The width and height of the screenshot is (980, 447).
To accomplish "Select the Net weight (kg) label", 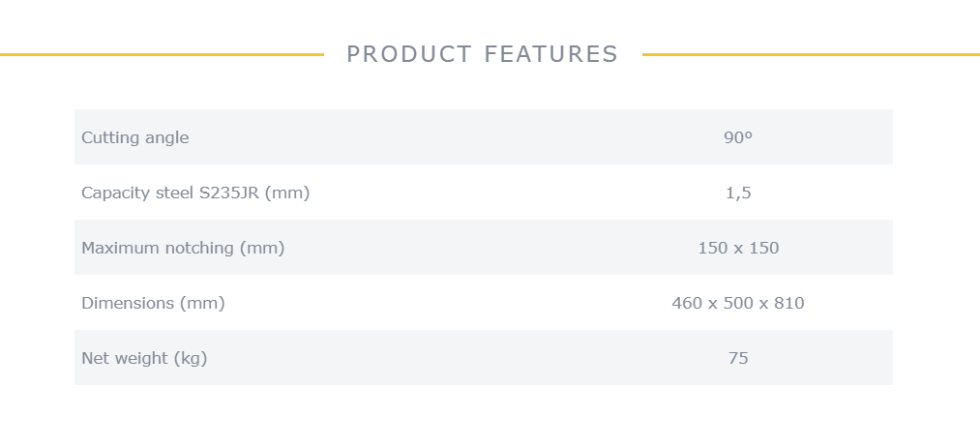I will 144,358.
